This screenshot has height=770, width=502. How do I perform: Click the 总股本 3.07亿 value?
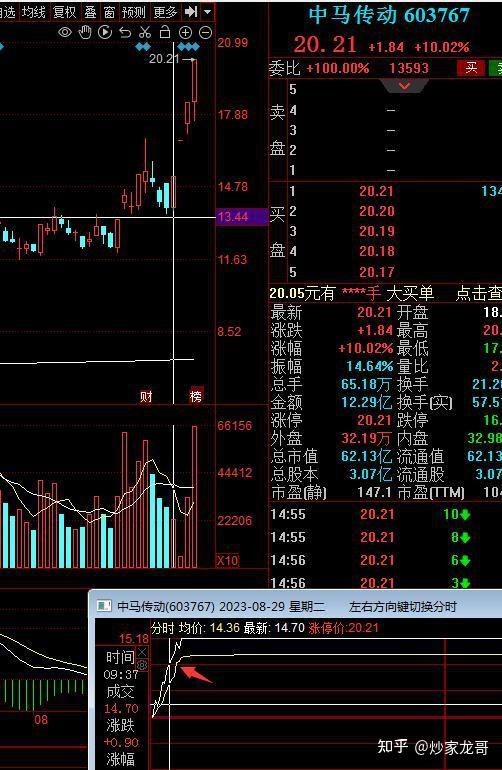(x=371, y=474)
